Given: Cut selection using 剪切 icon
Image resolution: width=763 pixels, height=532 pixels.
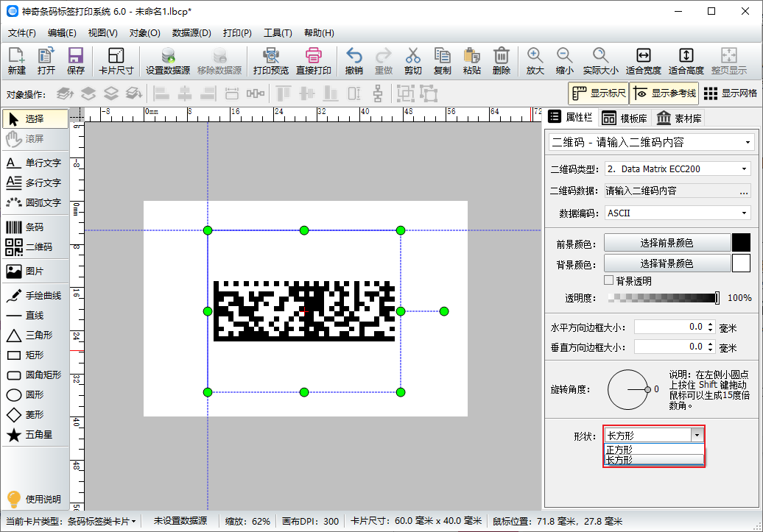Looking at the screenshot, I should tap(412, 61).
